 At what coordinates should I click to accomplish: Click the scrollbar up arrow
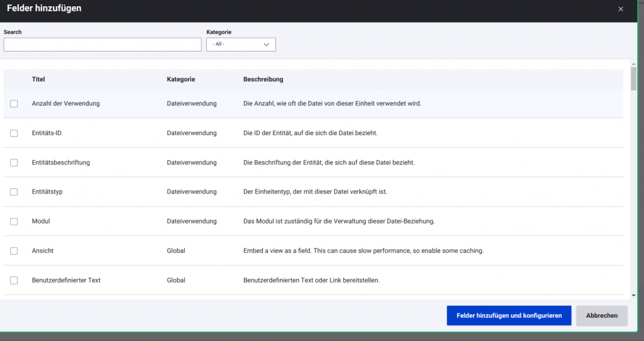point(634,64)
